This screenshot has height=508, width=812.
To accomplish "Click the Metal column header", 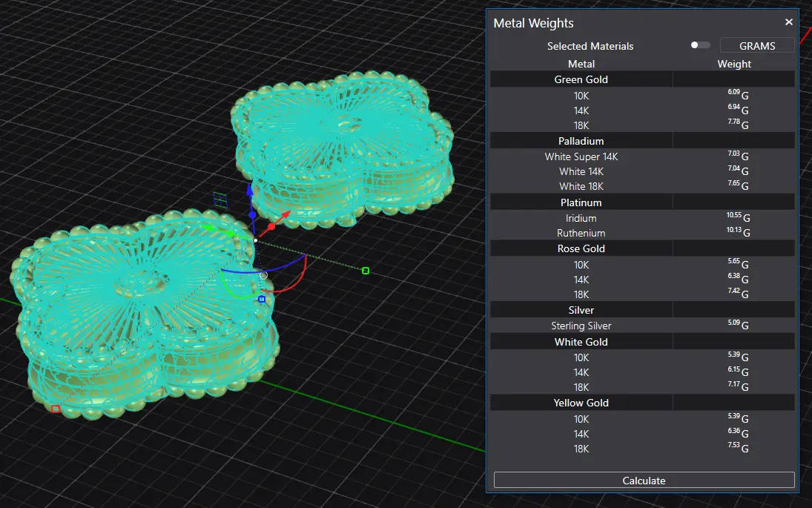I will click(581, 64).
